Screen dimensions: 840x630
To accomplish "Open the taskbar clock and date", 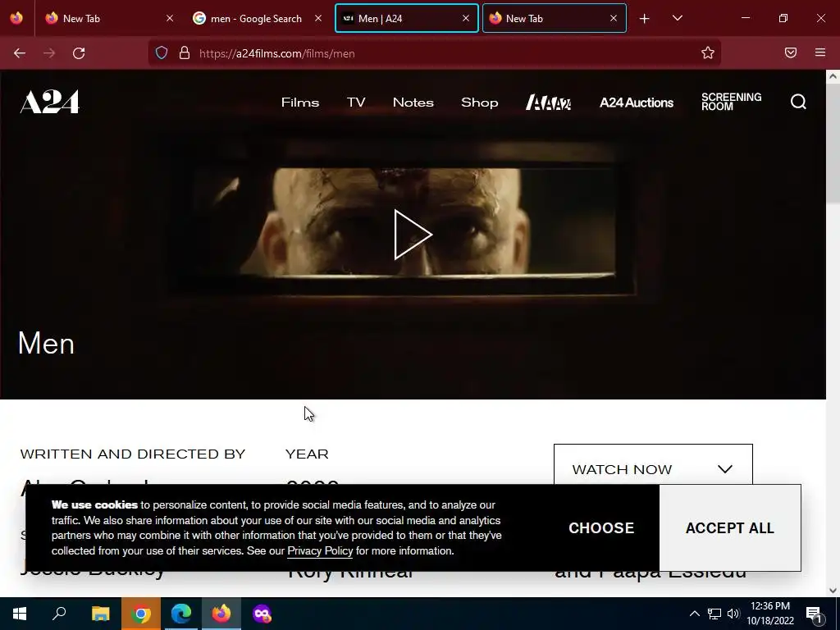I will [769, 614].
